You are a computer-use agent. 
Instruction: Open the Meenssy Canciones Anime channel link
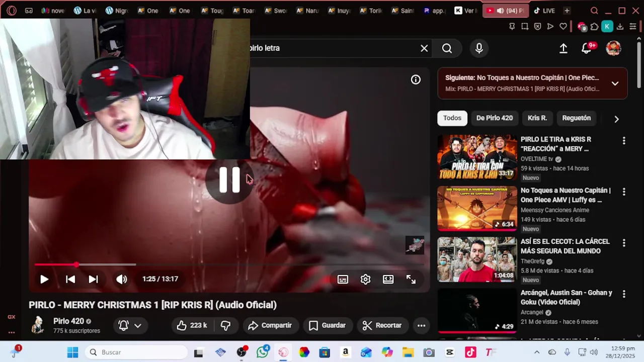coord(555,210)
